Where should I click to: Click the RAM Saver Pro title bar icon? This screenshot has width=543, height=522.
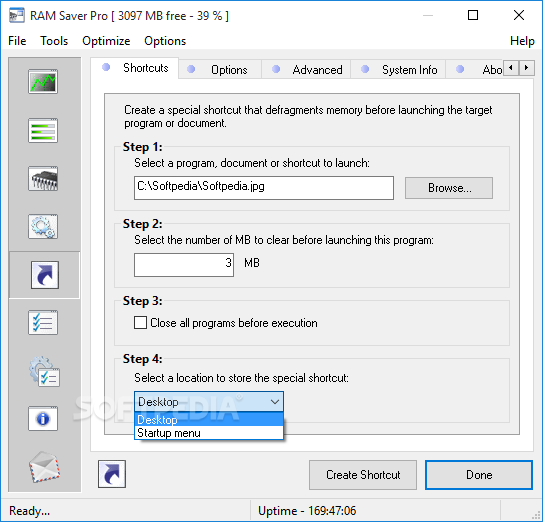(17, 16)
